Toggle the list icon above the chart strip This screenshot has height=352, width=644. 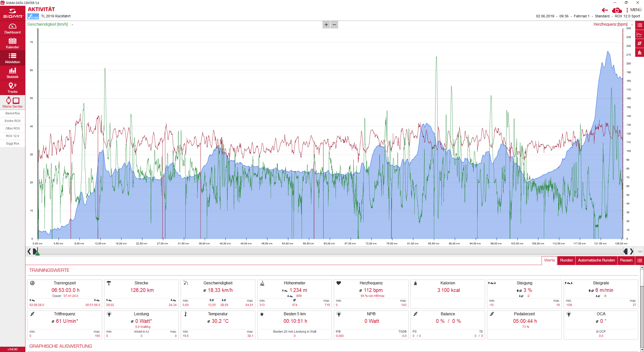tap(639, 25)
